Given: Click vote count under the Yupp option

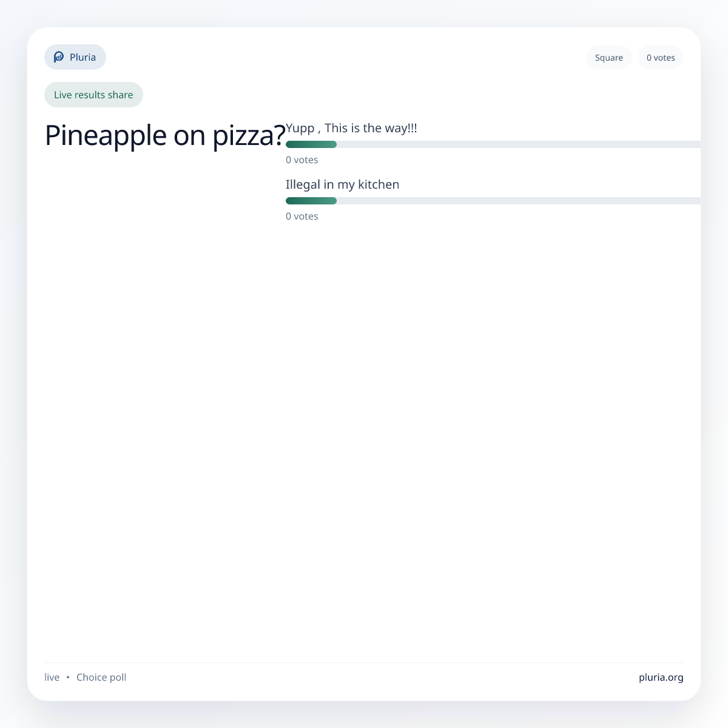Looking at the screenshot, I should pyautogui.click(x=302, y=160).
